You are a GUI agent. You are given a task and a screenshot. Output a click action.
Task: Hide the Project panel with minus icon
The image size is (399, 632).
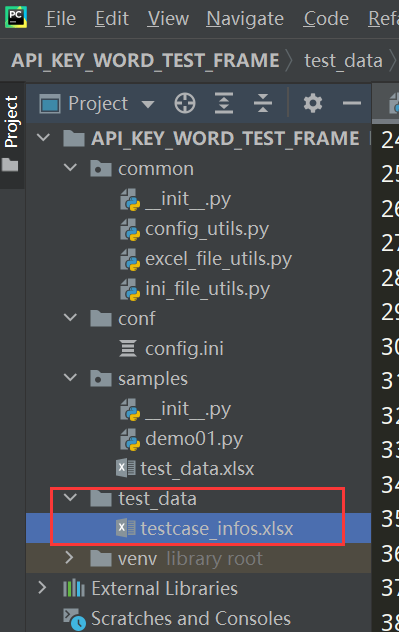pyautogui.click(x=352, y=103)
